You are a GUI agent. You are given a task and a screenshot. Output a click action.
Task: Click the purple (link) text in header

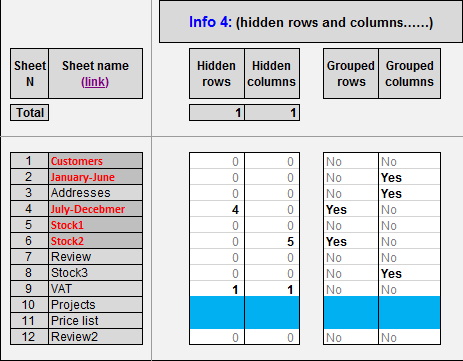click(x=95, y=82)
